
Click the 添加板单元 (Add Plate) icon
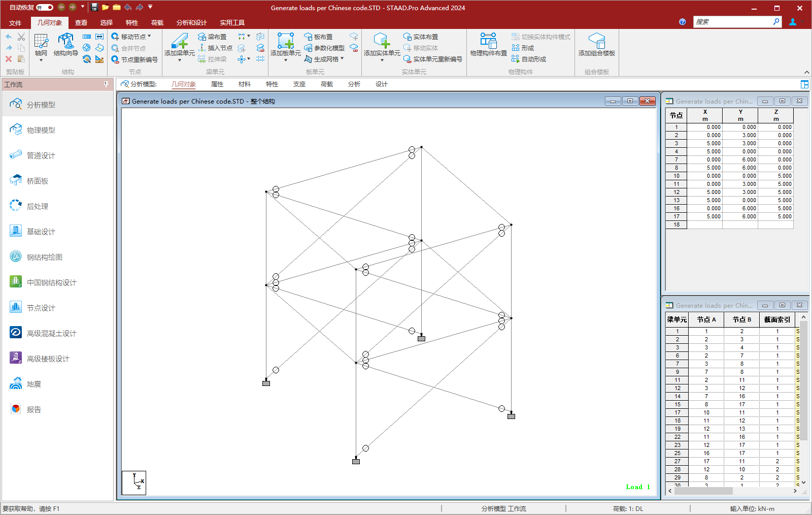(285, 42)
